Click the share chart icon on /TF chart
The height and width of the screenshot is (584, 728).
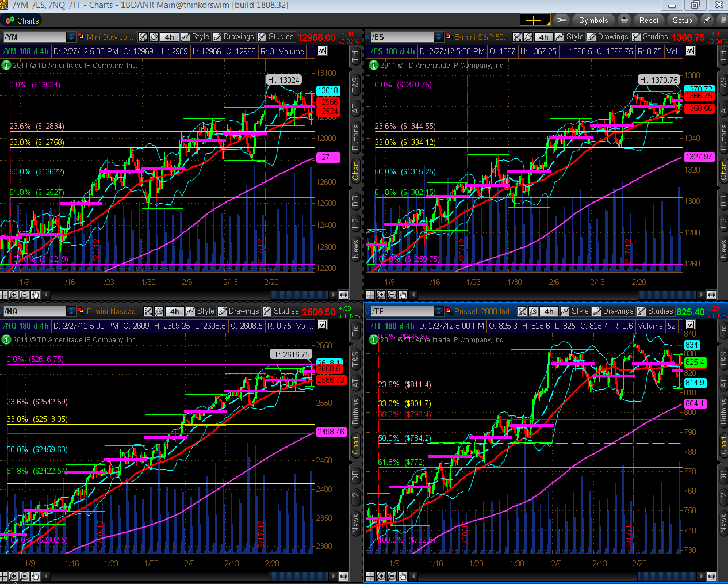[523, 311]
